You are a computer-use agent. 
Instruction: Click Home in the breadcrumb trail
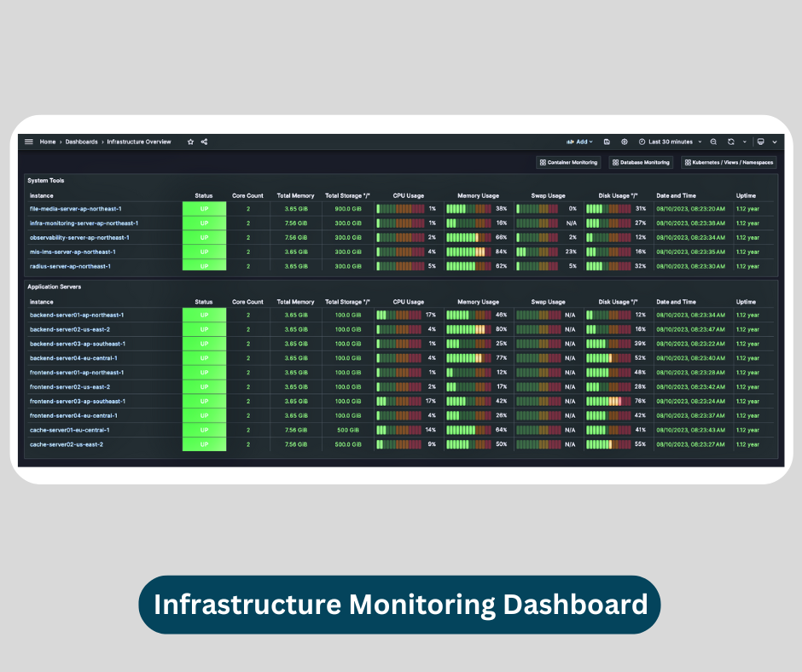pos(48,142)
